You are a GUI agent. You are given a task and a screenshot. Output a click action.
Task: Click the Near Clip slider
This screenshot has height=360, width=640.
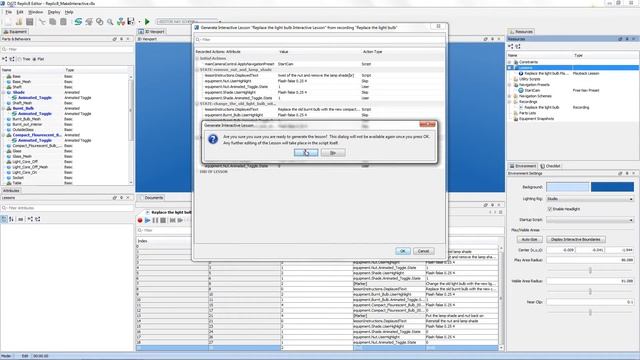click(590, 312)
